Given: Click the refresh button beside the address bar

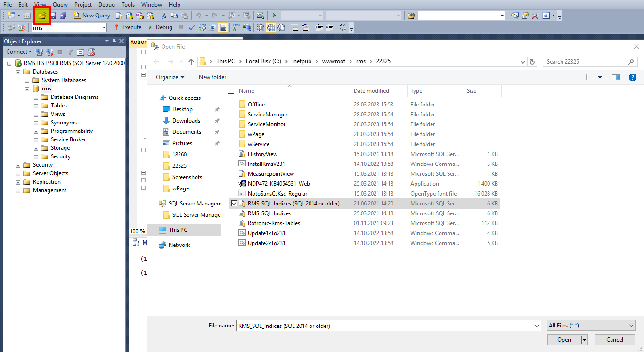Looking at the screenshot, I should tap(532, 62).
